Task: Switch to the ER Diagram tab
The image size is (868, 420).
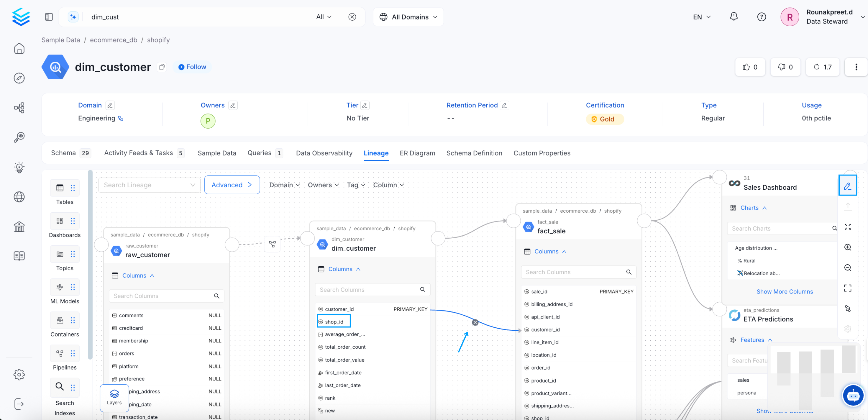Action: click(x=417, y=153)
